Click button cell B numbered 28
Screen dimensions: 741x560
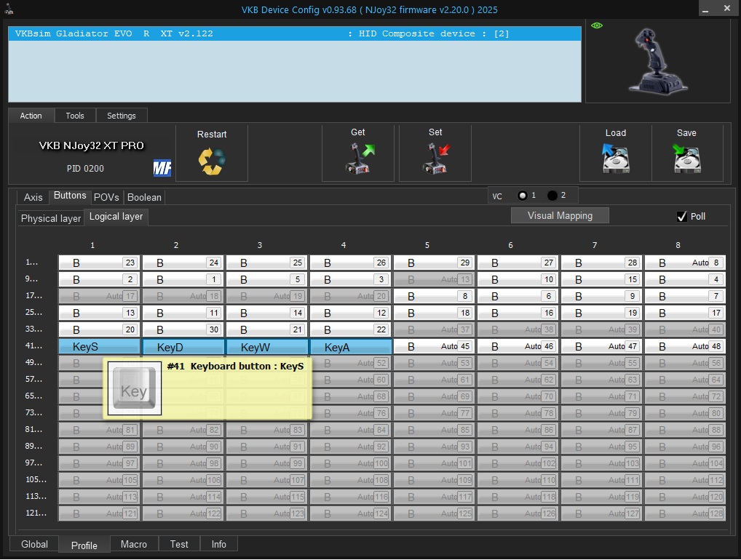click(601, 263)
